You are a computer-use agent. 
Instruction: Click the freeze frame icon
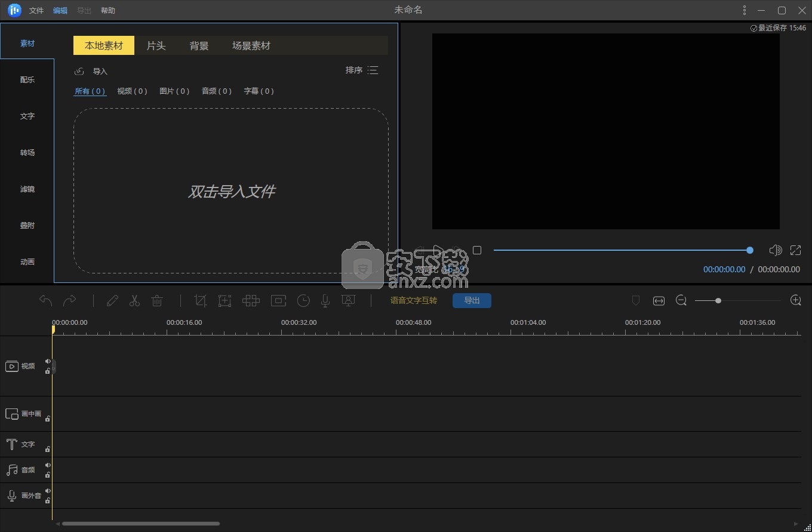(x=278, y=301)
